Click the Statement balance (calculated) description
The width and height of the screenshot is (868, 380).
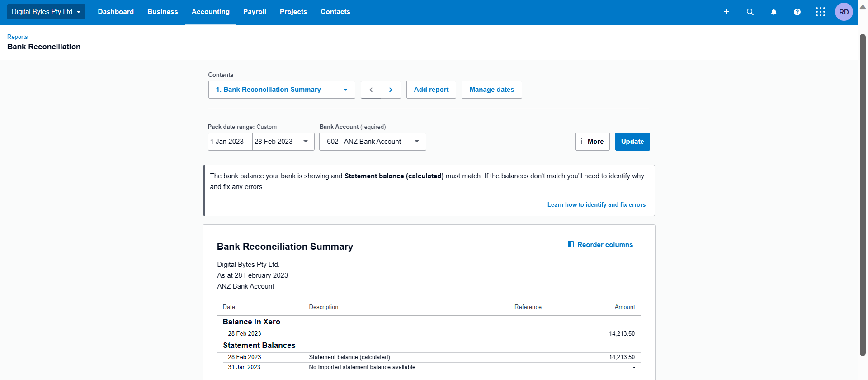coord(349,357)
